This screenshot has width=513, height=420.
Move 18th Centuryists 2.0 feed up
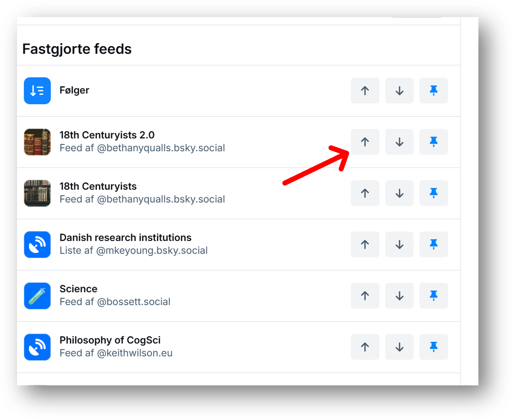[x=365, y=142]
